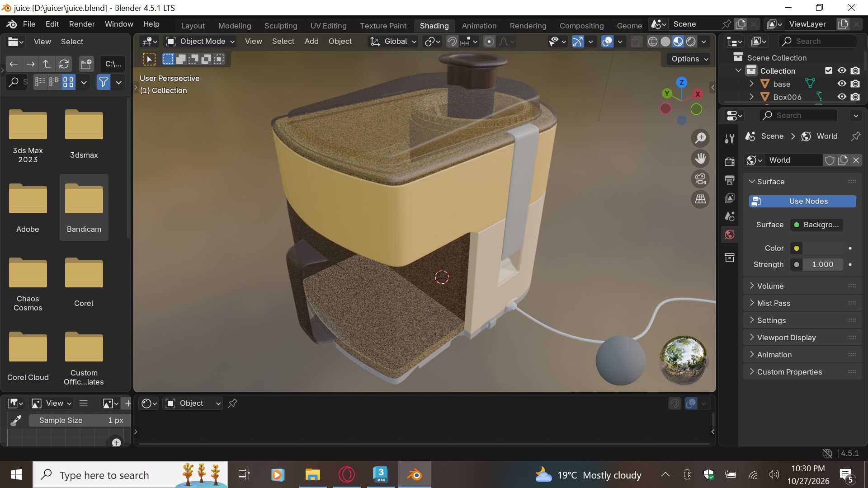
Task: Select the tweak select tool icon
Action: pyautogui.click(x=149, y=59)
